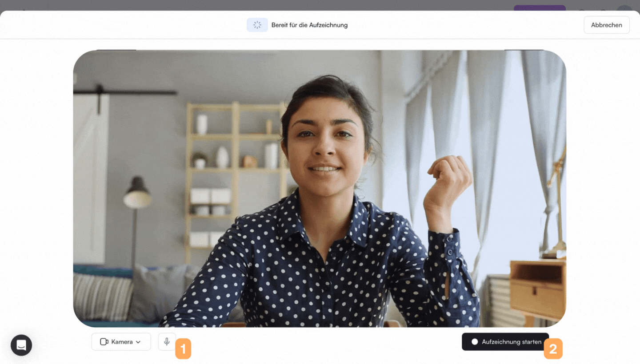The width and height of the screenshot is (640, 364).
Task: Click the camera video preview
Action: [320, 189]
